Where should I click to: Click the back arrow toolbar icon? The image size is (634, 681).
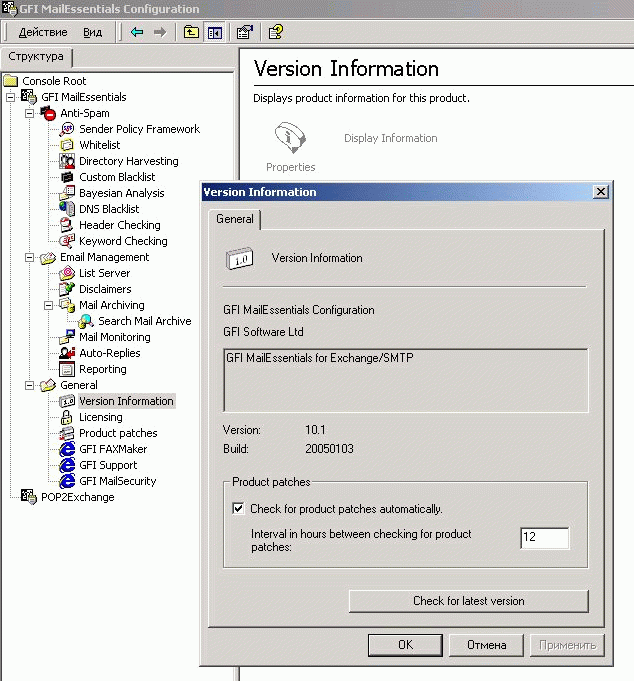(x=137, y=32)
